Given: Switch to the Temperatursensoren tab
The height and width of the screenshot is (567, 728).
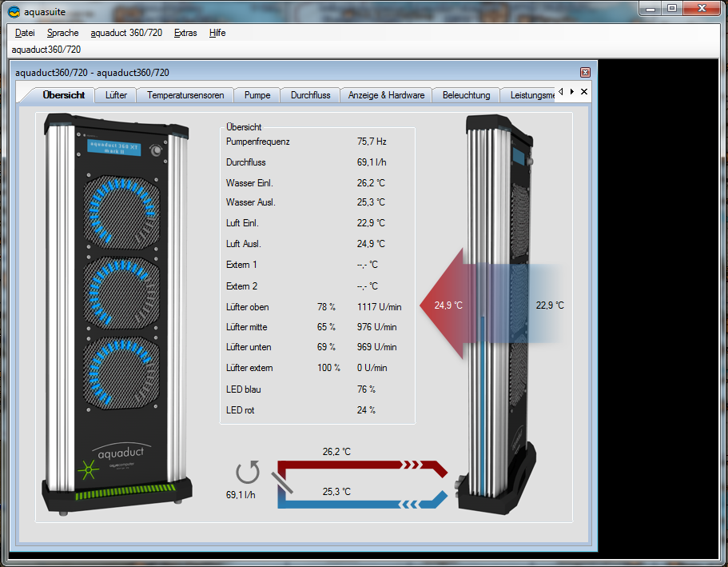Looking at the screenshot, I should (x=185, y=95).
